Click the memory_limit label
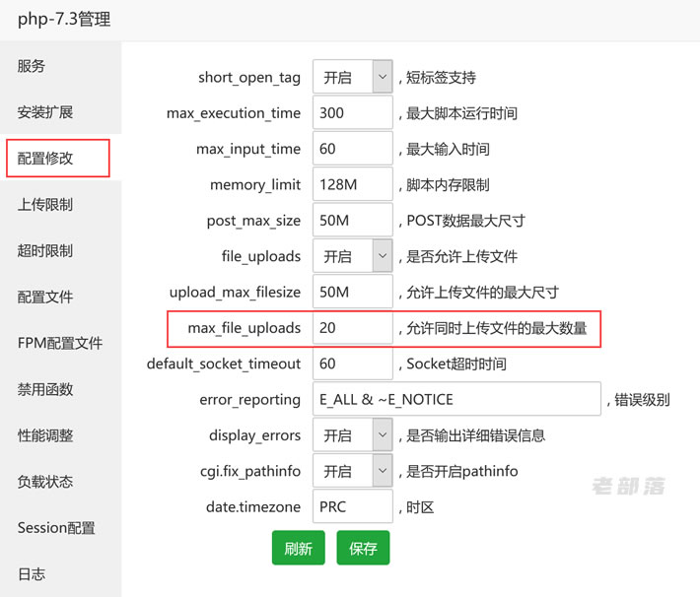 [255, 185]
